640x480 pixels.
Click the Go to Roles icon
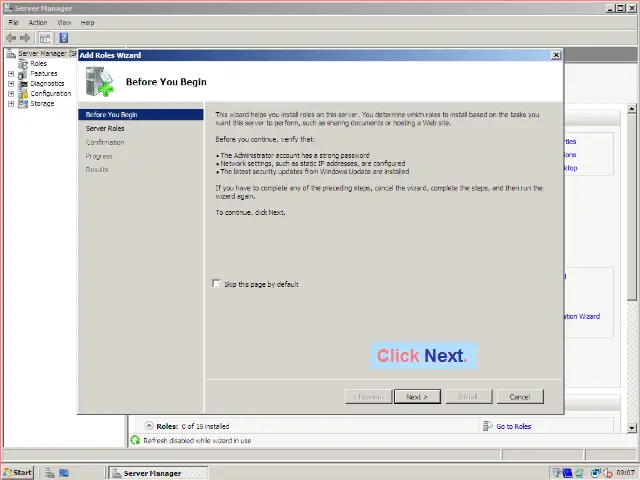coord(488,426)
